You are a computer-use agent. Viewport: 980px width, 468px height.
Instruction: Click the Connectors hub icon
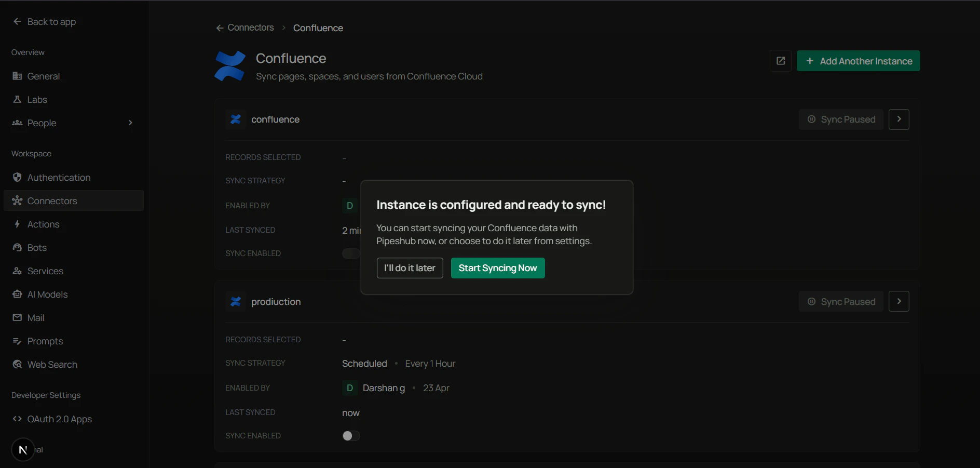pyautogui.click(x=17, y=200)
